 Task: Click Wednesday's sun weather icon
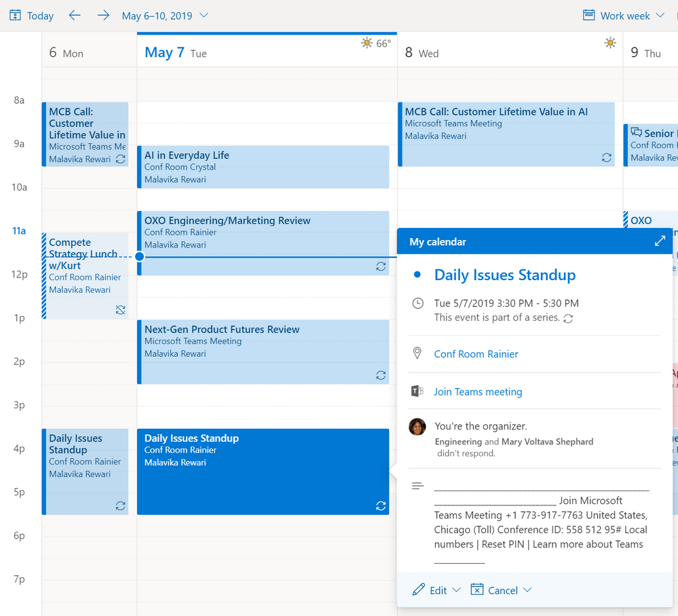pos(610,43)
